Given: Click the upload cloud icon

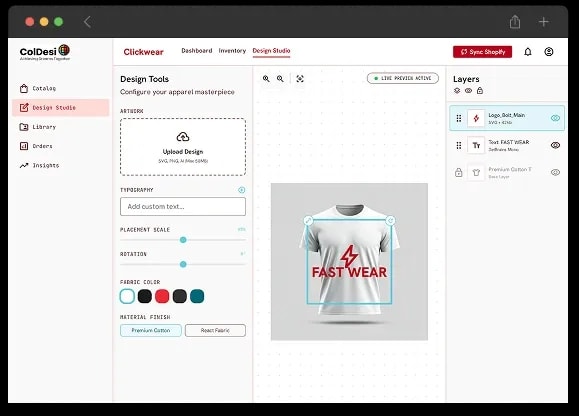Looking at the screenshot, I should [183, 137].
